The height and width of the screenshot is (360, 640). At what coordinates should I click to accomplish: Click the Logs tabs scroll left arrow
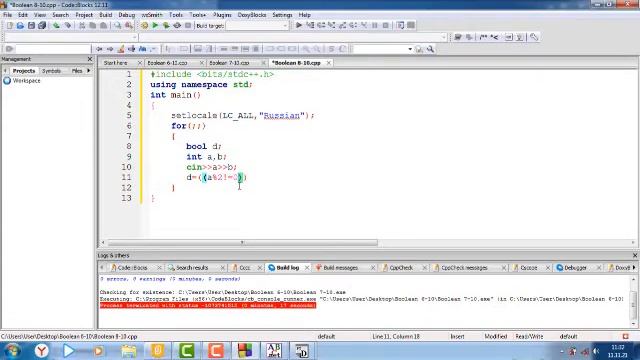pyautogui.click(x=102, y=267)
